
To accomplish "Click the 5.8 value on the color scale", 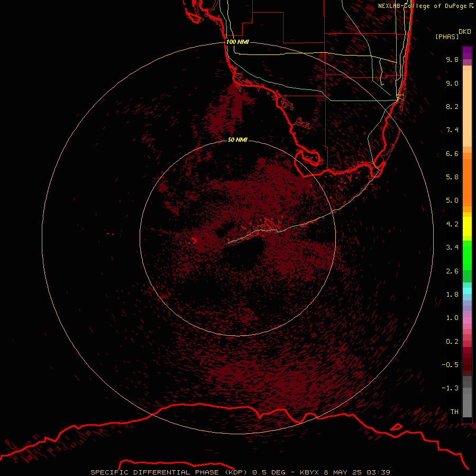I will pos(452,177).
